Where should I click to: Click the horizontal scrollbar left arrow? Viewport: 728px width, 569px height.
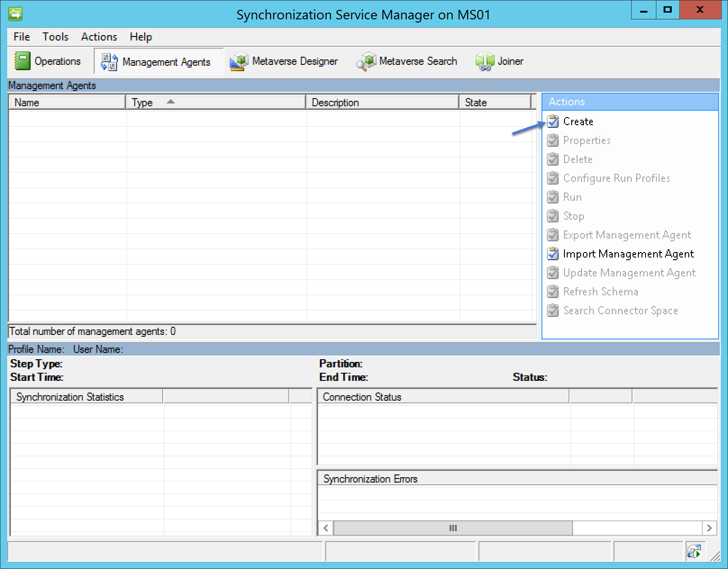click(326, 528)
